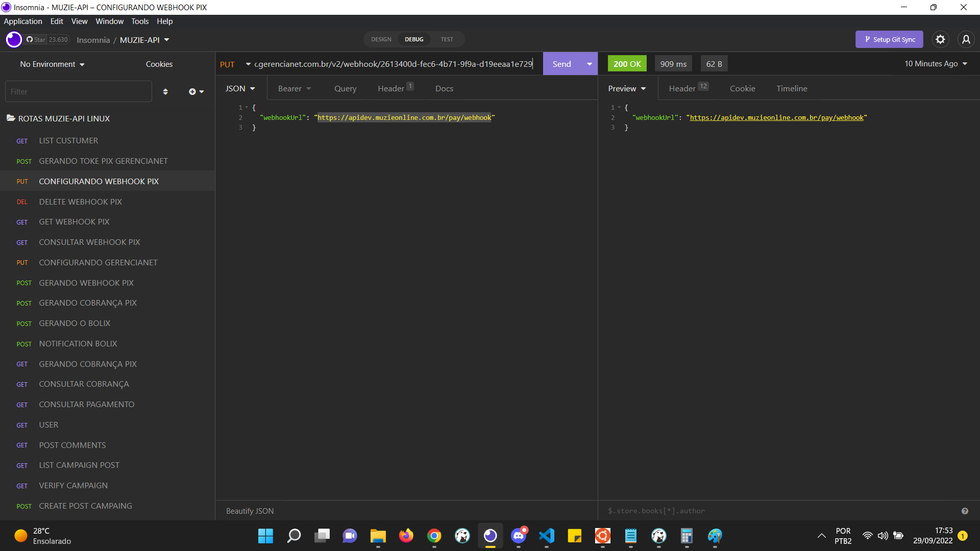Open the PUT method dropdown
980x551 pixels.
(x=235, y=64)
